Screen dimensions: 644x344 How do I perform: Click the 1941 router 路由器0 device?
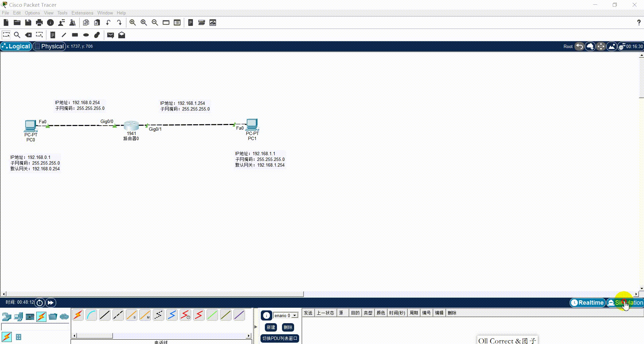pyautogui.click(x=131, y=126)
